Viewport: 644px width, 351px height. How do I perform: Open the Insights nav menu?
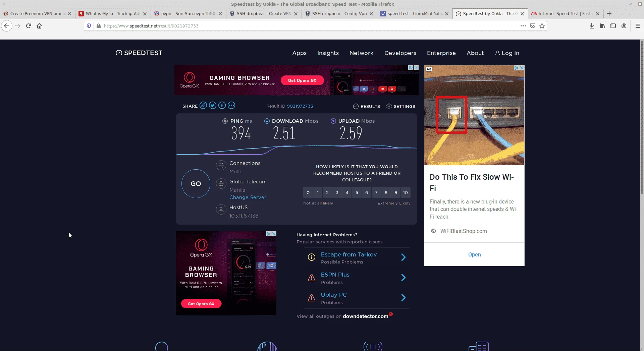pos(328,53)
